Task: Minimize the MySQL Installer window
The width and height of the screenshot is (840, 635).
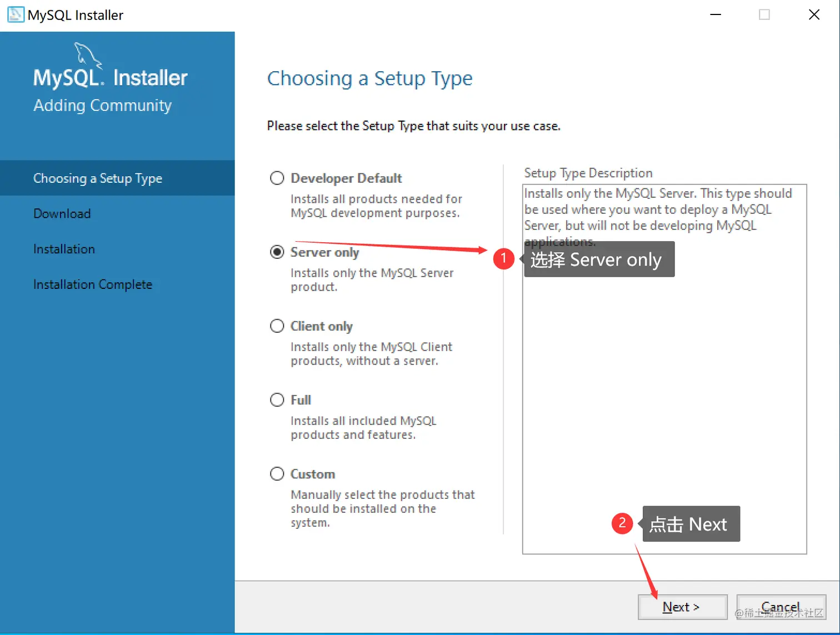Action: (x=716, y=15)
